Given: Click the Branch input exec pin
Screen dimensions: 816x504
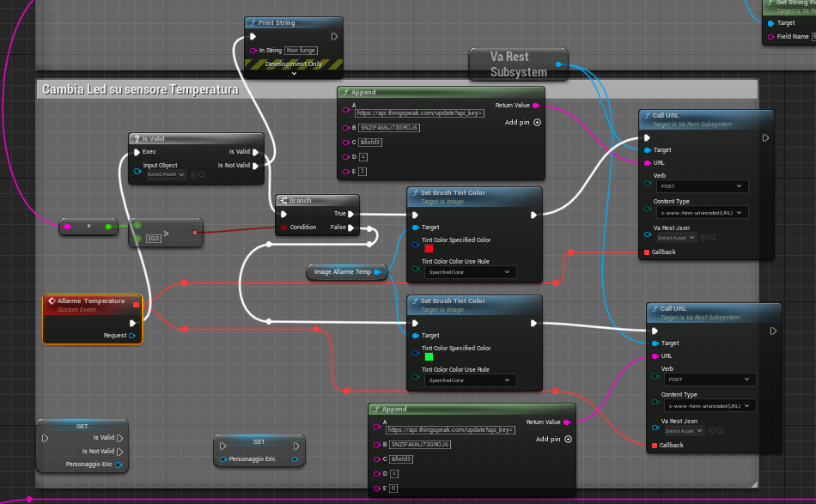Looking at the screenshot, I should 283,214.
